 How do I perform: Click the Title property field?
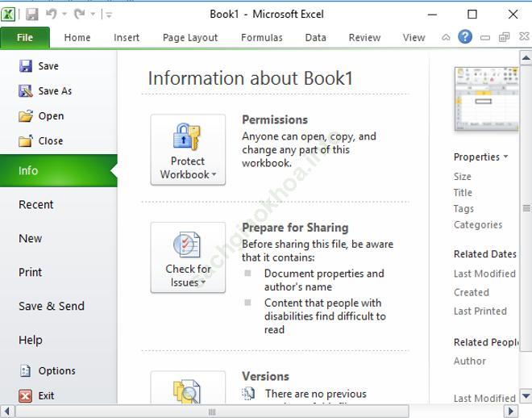tap(463, 193)
